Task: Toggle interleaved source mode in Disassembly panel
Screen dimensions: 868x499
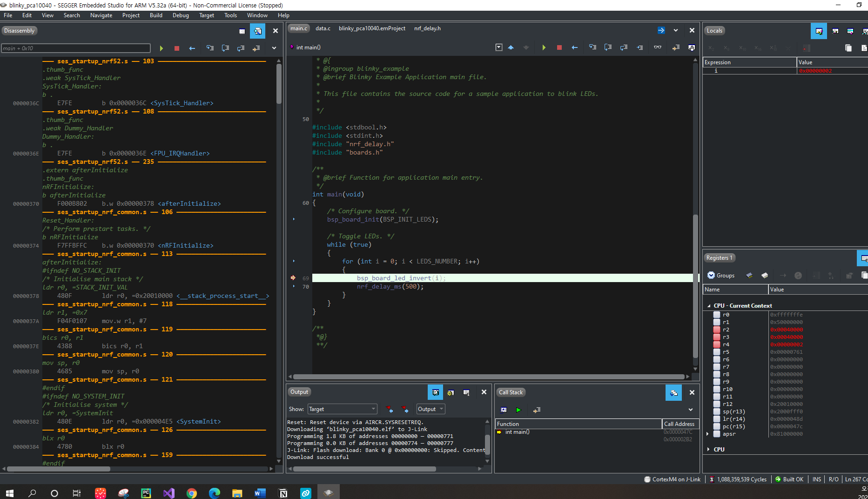Action: coord(257,31)
